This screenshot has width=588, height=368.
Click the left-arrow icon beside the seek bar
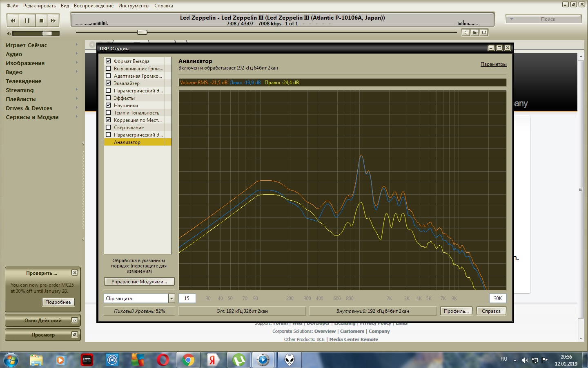[465, 32]
